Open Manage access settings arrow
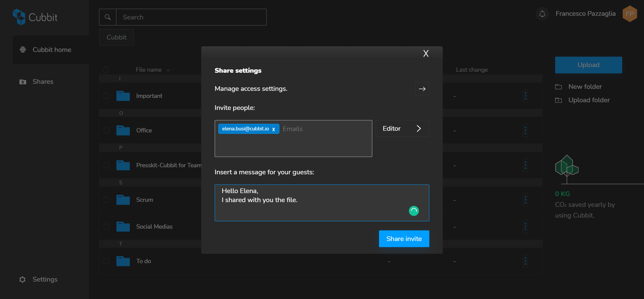644x299 pixels. [x=422, y=89]
